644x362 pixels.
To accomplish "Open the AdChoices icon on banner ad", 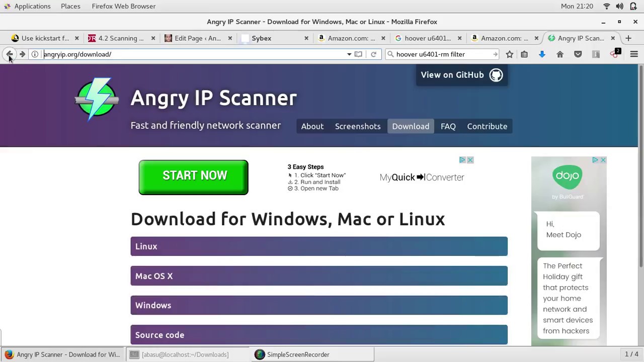I will [462, 160].
